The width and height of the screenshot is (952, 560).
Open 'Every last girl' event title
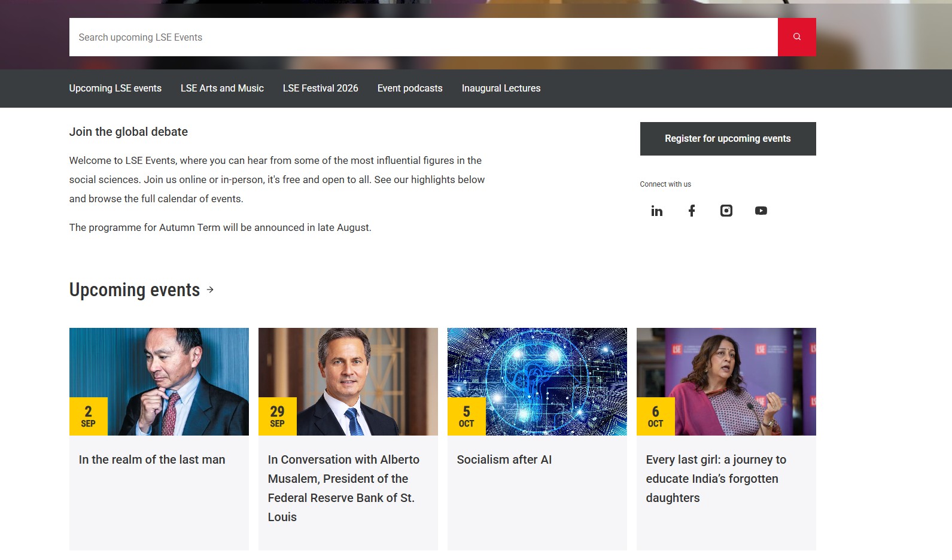tap(716, 479)
